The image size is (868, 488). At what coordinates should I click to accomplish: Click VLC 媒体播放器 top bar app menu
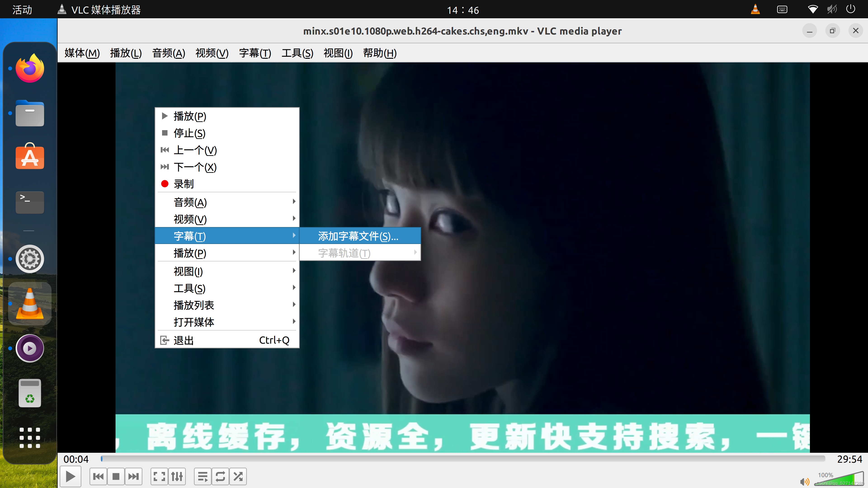coord(99,10)
